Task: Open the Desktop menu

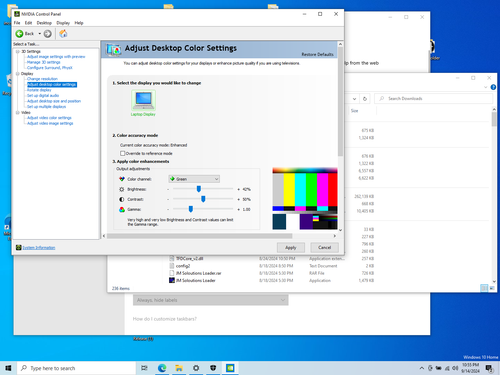Action: click(44, 23)
